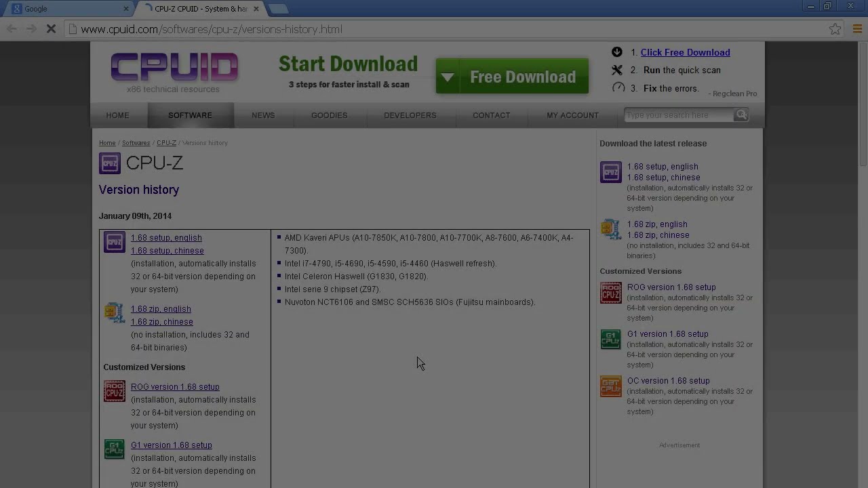Download 1.68 zip, english in version table
Viewport: 868px width, 488px height.
pyautogui.click(x=161, y=309)
